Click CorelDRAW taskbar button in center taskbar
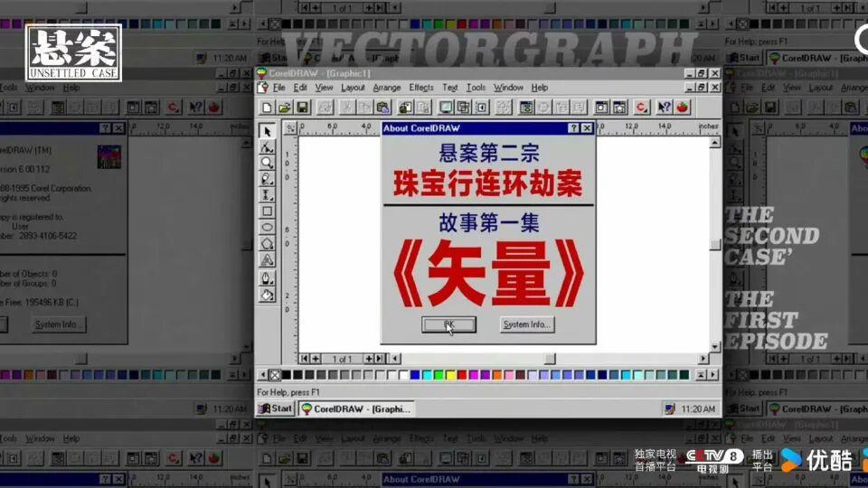 tap(356, 408)
